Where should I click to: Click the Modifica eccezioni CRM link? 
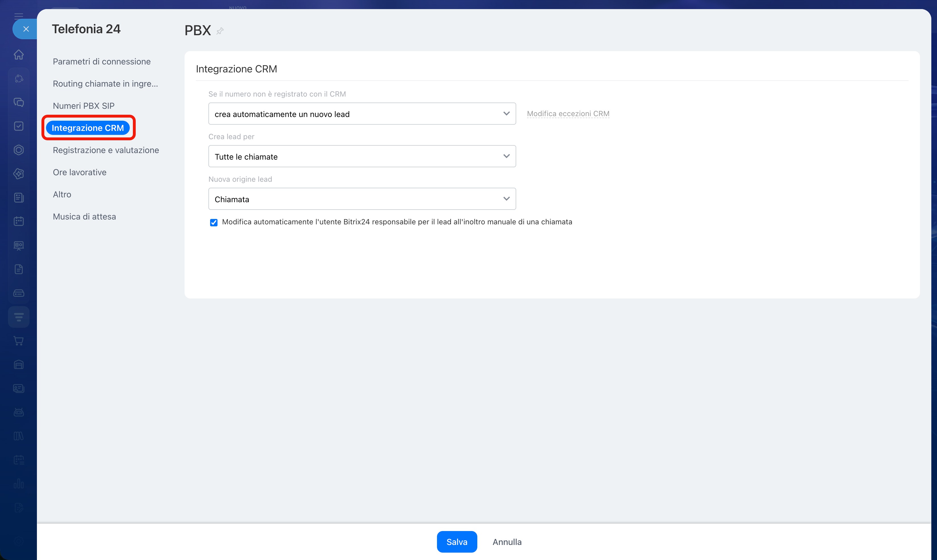click(568, 114)
